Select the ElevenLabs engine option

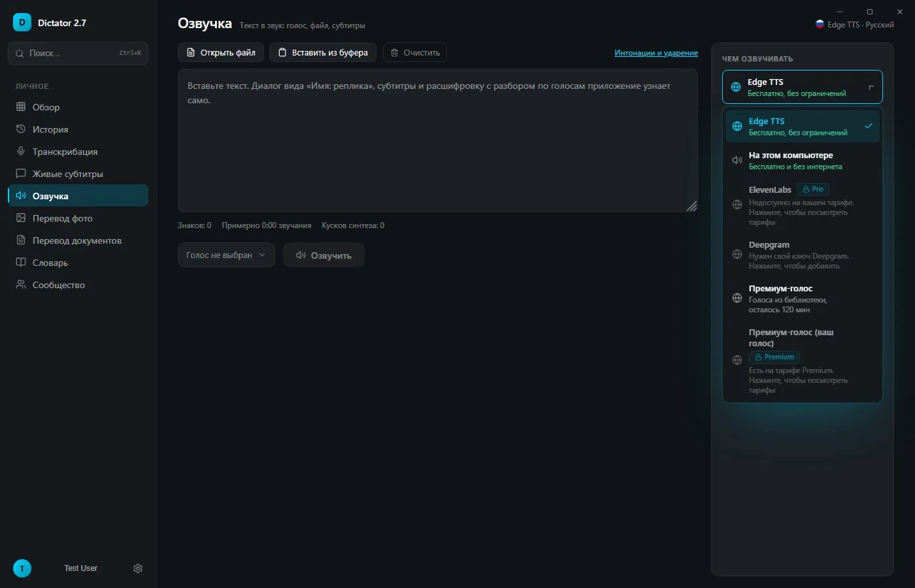(803, 205)
